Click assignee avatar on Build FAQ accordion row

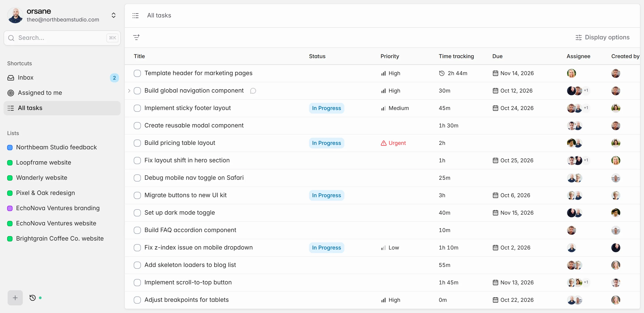click(x=571, y=230)
